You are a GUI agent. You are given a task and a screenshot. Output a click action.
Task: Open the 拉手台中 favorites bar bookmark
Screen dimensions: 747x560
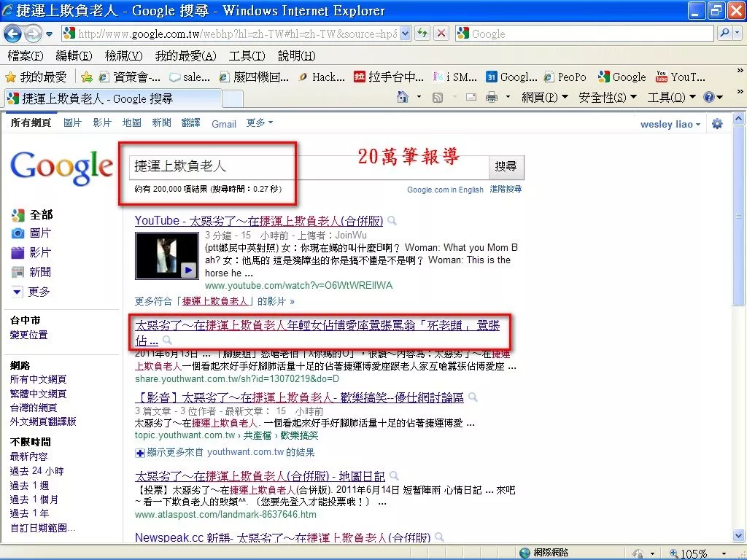click(x=389, y=77)
